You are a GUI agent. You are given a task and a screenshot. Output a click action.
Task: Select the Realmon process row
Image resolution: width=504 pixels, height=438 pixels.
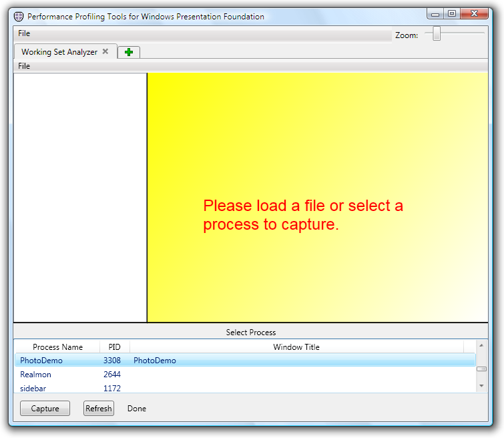[245, 375]
